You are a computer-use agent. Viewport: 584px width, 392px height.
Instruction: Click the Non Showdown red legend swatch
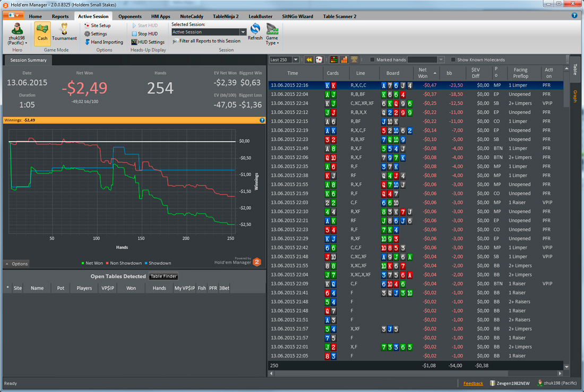(107, 263)
